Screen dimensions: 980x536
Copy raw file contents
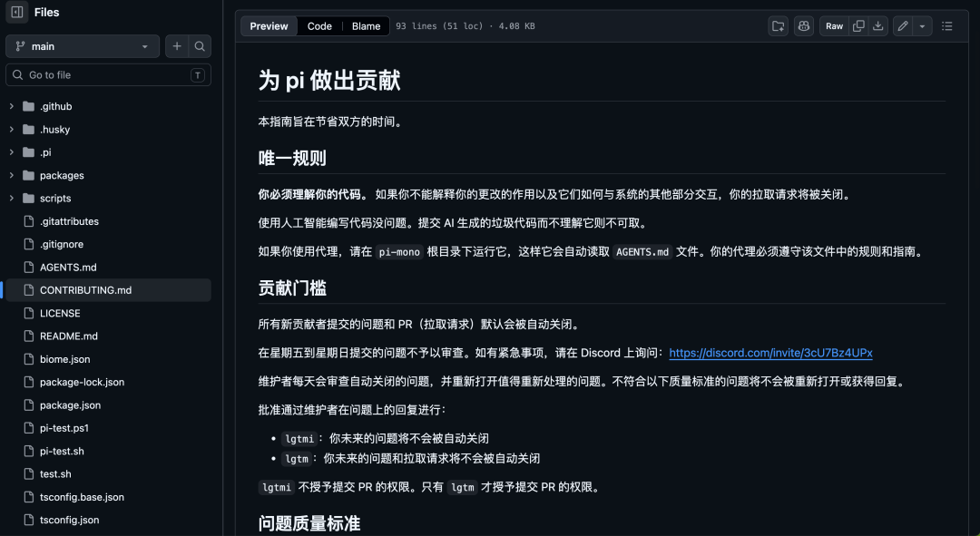(858, 26)
